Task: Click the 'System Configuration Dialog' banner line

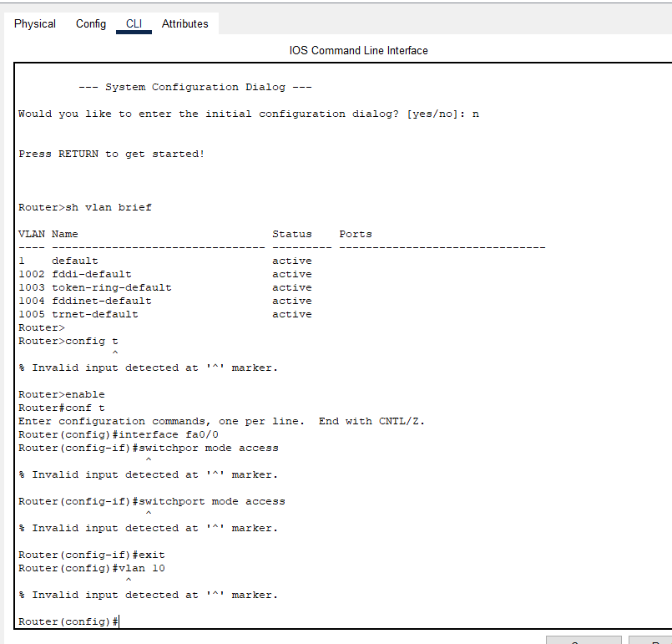Action: tap(195, 87)
